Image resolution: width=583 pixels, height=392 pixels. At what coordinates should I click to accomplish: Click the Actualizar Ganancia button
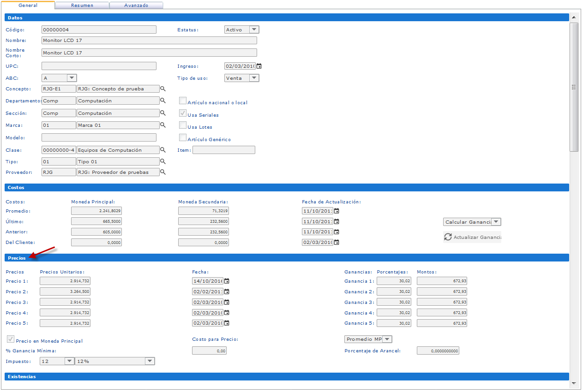[x=472, y=238]
